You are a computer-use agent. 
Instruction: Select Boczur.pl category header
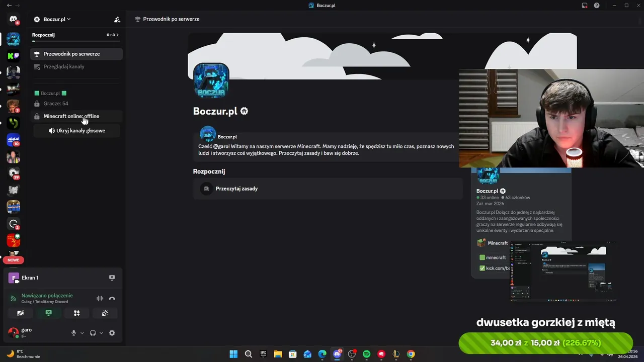tap(50, 94)
